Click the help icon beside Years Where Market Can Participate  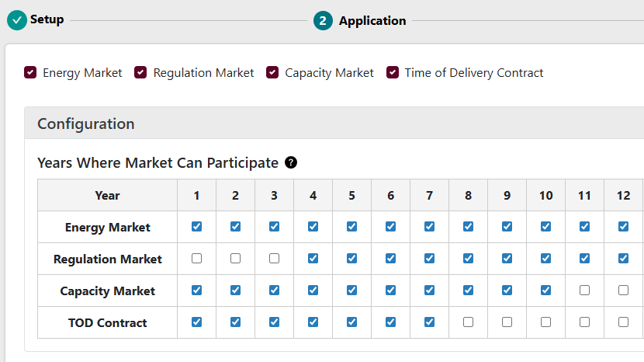pos(291,162)
